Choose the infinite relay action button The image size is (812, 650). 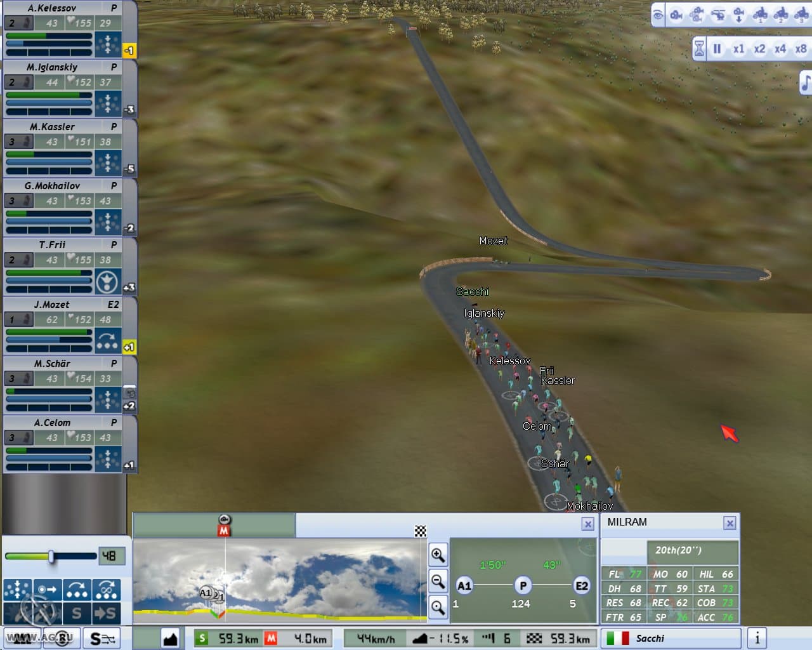click(107, 590)
